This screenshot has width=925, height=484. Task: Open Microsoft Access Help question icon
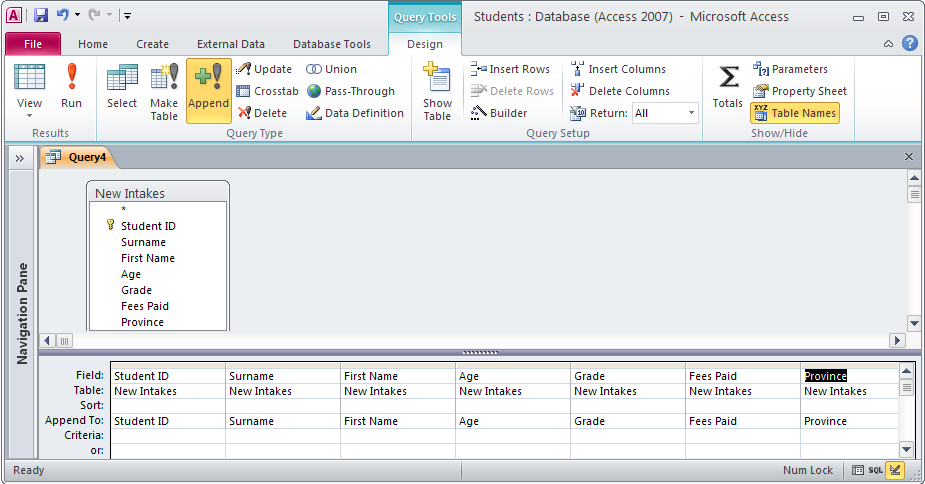(910, 43)
